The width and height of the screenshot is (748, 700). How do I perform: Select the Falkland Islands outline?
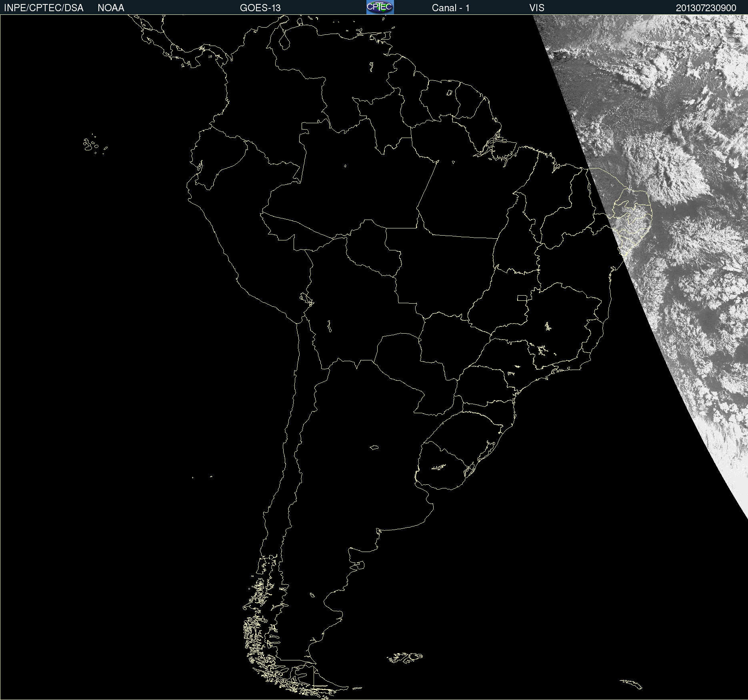(406, 658)
